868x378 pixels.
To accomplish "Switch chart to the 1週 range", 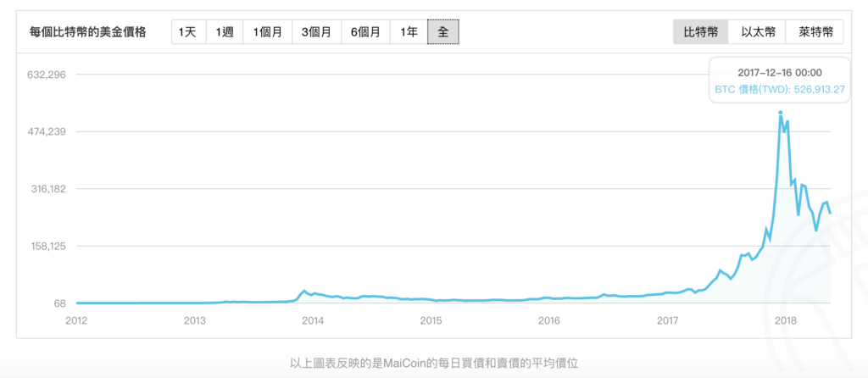I will 224,32.
